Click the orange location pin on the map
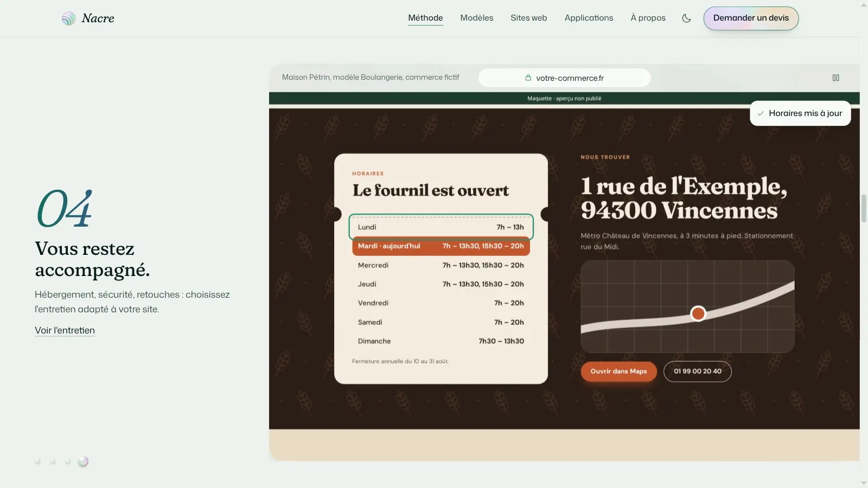868x488 pixels. [698, 313]
